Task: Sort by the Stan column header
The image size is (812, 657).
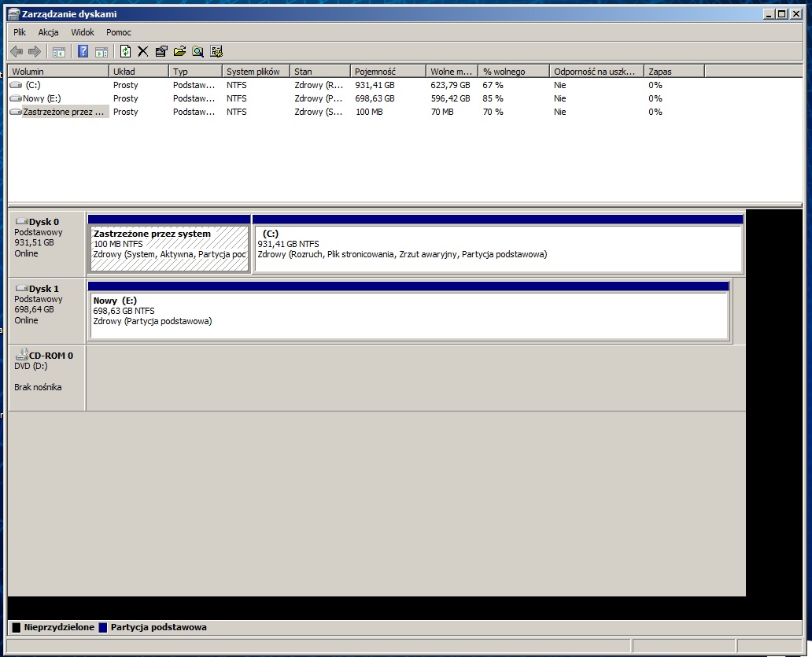Action: 320,72
